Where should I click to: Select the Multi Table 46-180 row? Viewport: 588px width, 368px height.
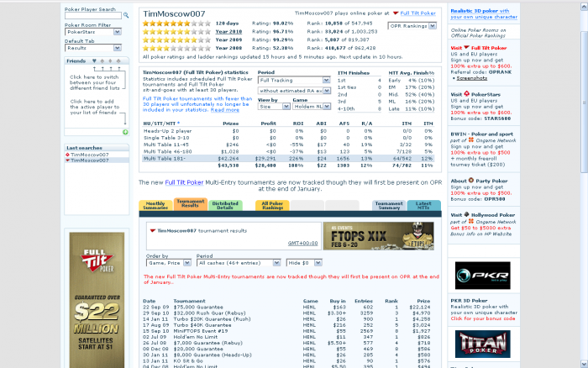point(288,151)
